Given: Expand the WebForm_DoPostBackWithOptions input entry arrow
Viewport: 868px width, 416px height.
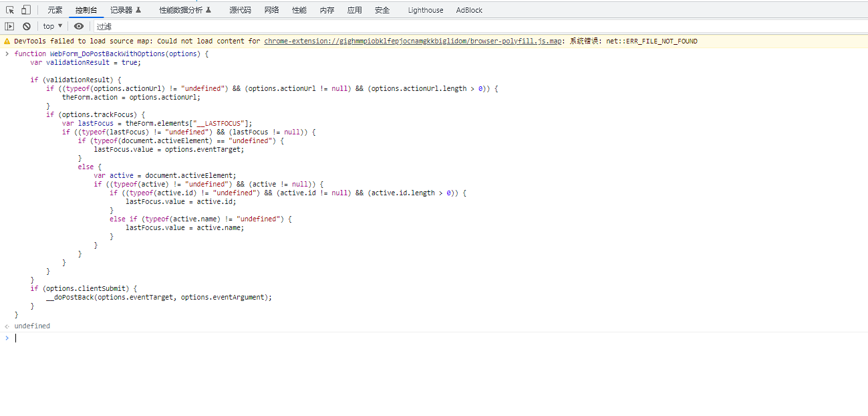Looking at the screenshot, I should click(7, 54).
